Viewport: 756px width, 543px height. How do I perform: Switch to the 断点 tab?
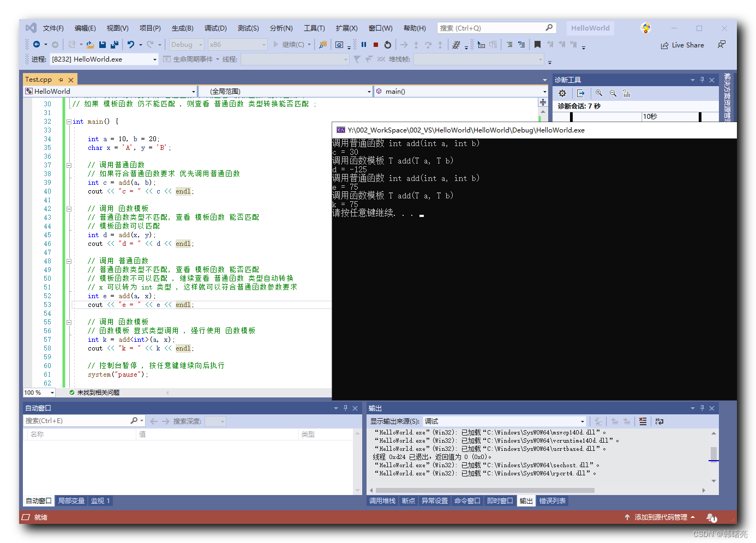pyautogui.click(x=409, y=501)
